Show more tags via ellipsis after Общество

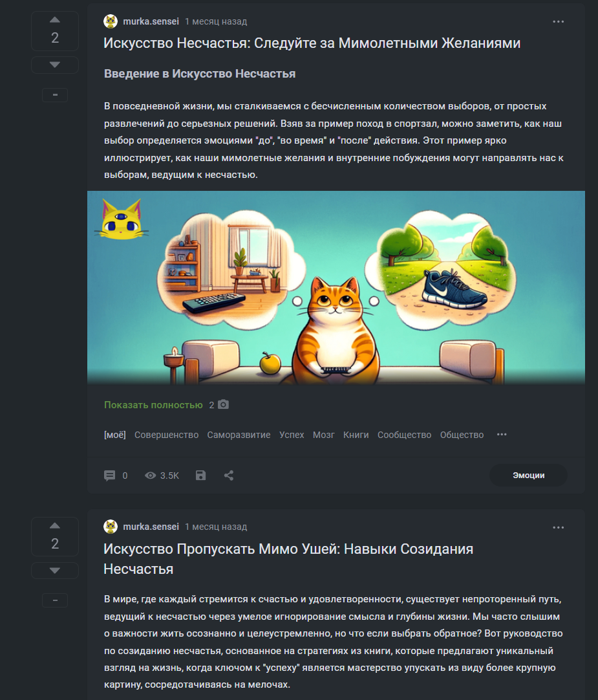click(502, 434)
